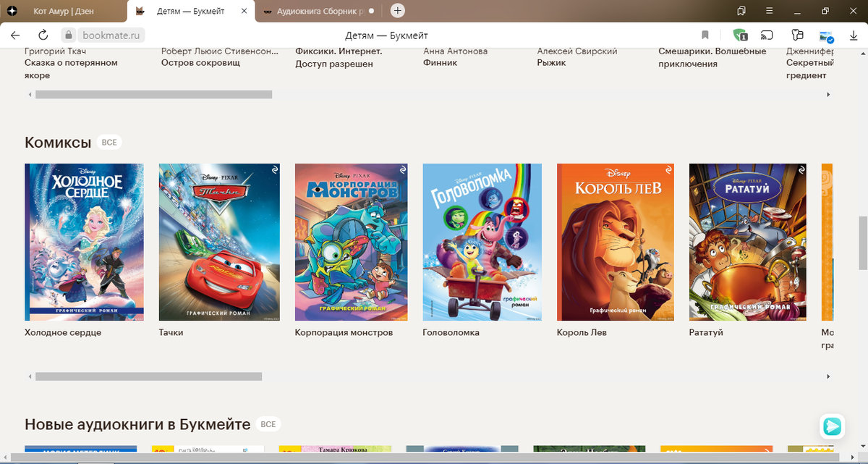Screen dimensions: 868x464
Task: Open the Комиксы section heading
Action: [x=58, y=142]
